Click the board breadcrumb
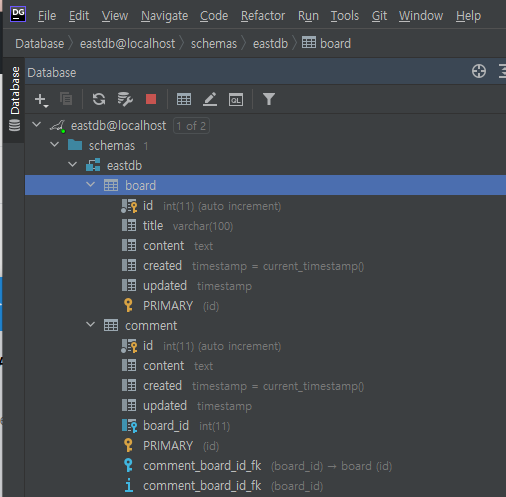 point(326,43)
